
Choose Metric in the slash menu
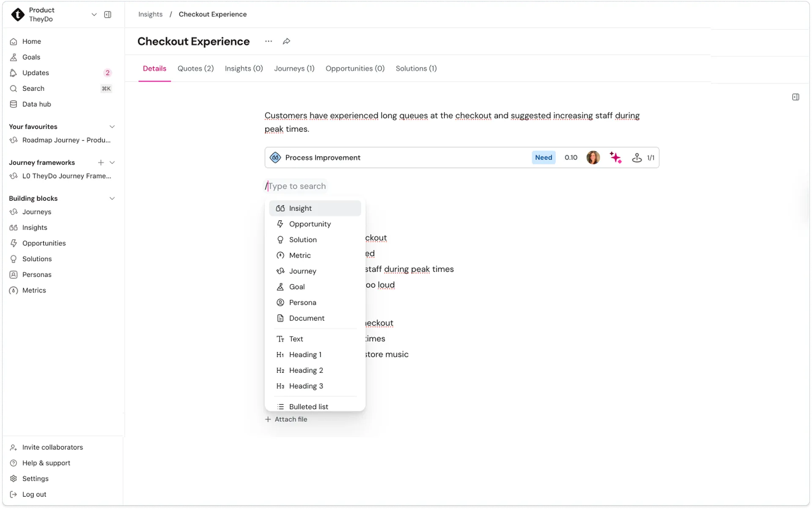[315, 255]
